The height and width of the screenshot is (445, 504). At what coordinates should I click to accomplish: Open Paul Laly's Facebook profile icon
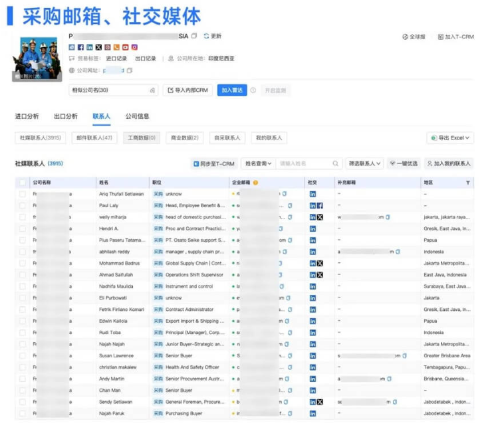[320, 205]
